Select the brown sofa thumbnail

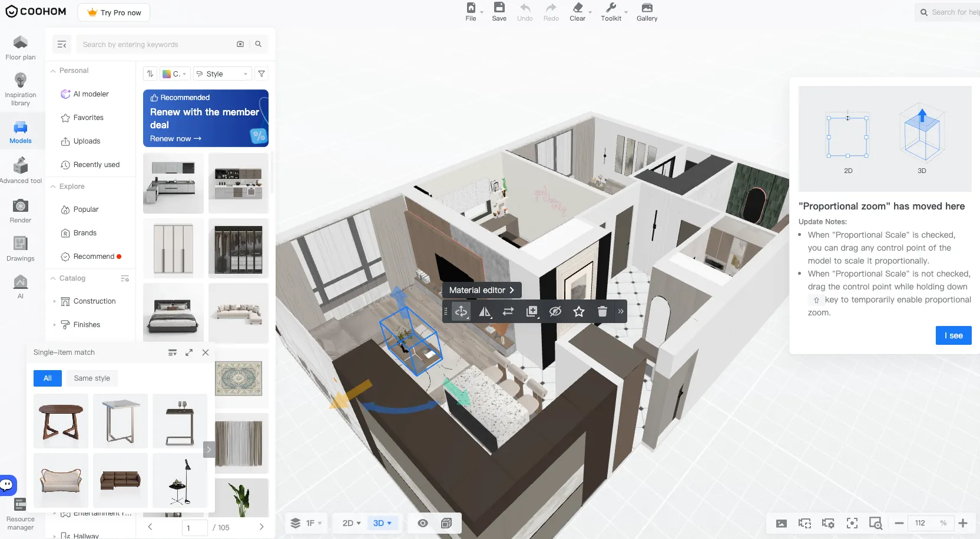[x=120, y=480]
